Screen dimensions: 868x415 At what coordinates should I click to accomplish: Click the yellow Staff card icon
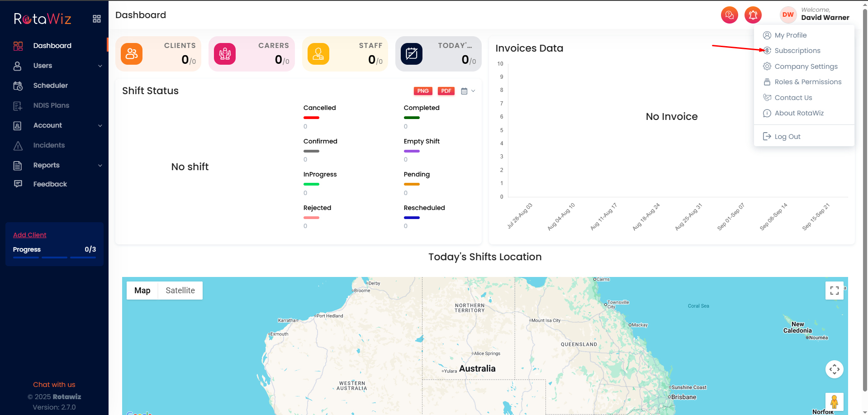click(x=318, y=54)
